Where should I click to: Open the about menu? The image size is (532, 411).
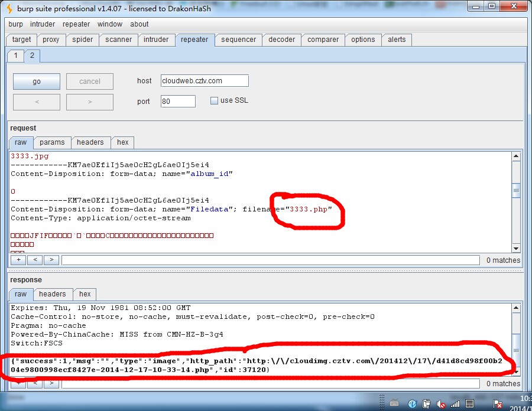click(x=139, y=24)
